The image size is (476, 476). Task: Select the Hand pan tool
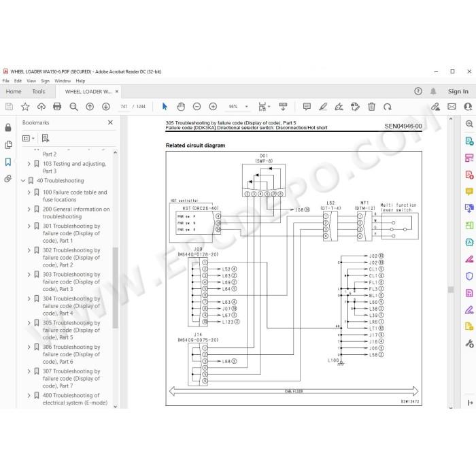[181, 107]
